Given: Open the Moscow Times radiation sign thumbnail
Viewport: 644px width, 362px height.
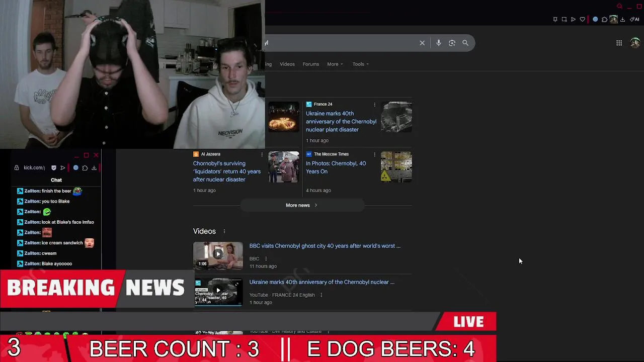Looking at the screenshot, I should click(396, 166).
